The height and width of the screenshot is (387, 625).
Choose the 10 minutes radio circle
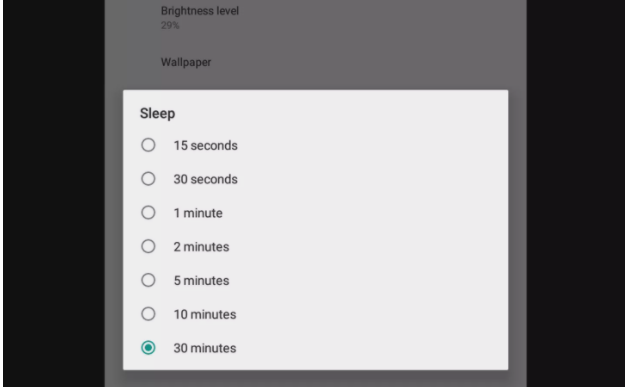[148, 314]
